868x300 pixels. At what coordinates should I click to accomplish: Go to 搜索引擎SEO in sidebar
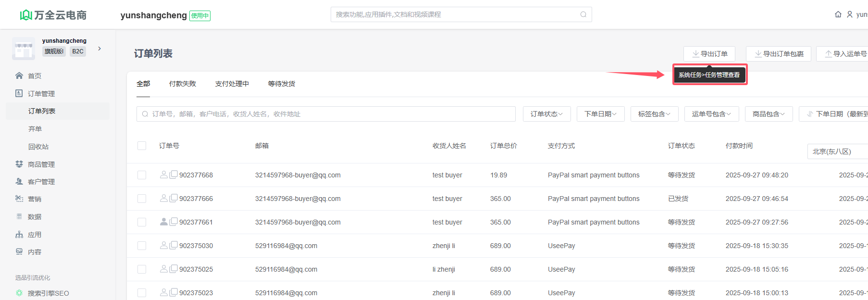48,293
